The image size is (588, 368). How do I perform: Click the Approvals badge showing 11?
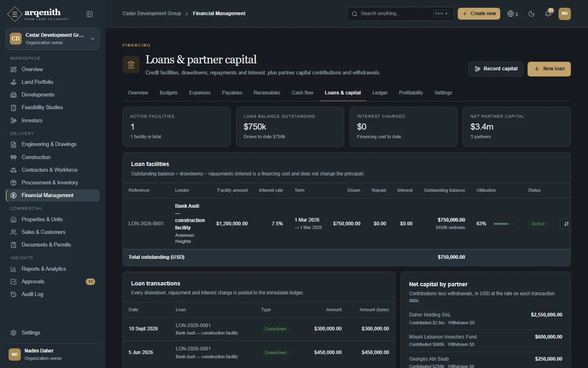coord(91,282)
